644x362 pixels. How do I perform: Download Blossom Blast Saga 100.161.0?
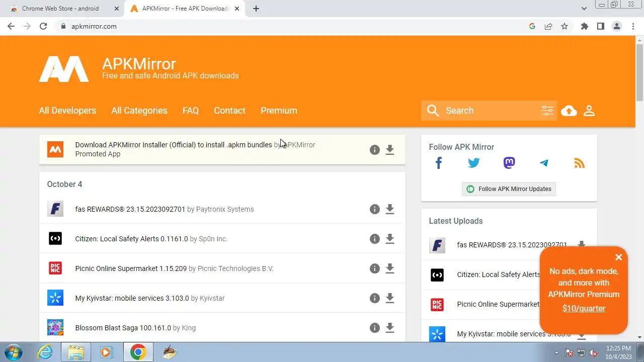(390, 328)
